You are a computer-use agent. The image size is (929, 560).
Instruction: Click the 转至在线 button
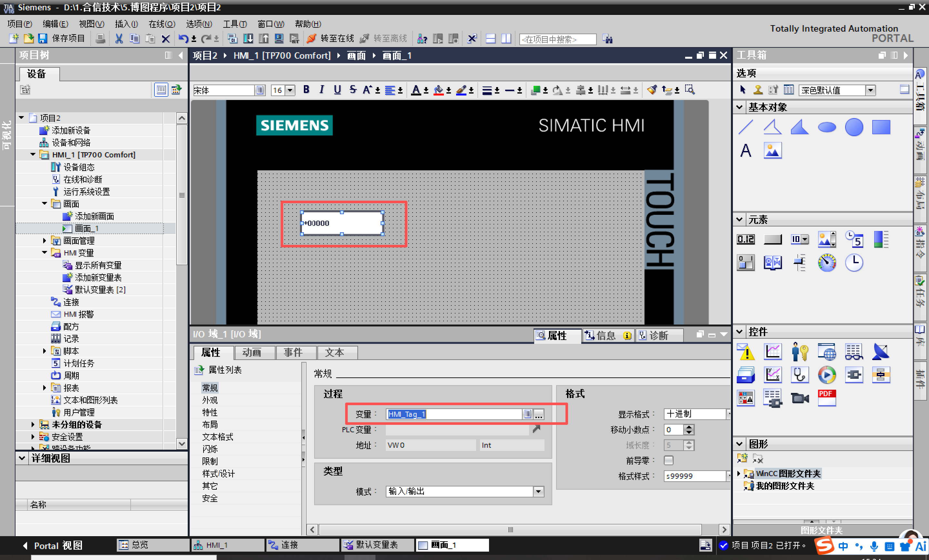(x=330, y=38)
